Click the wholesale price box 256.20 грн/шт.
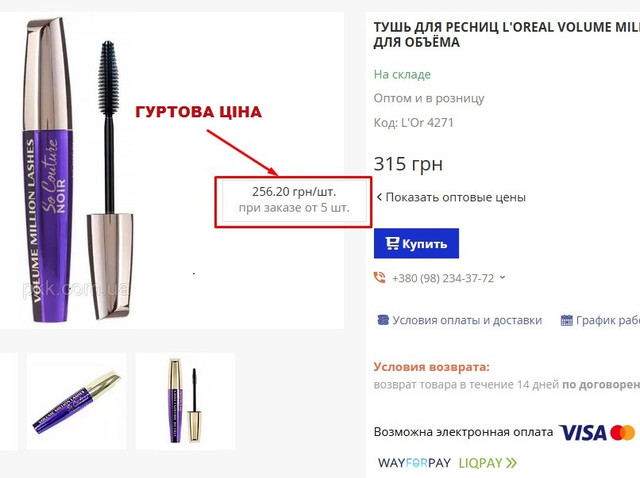Image resolution: width=640 pixels, height=478 pixels. 293,202
